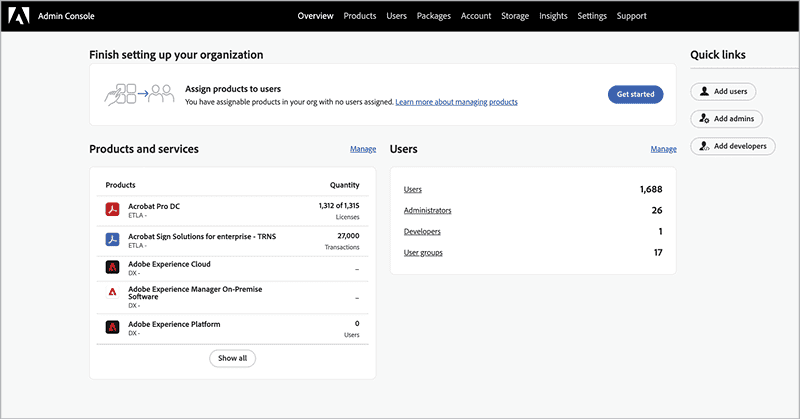This screenshot has height=419, width=800.
Task: Click the Show all products button
Action: (232, 358)
